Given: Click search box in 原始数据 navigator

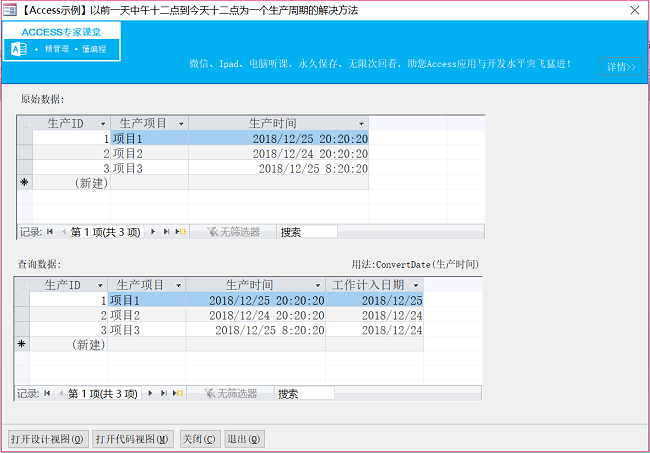Looking at the screenshot, I should tap(307, 232).
